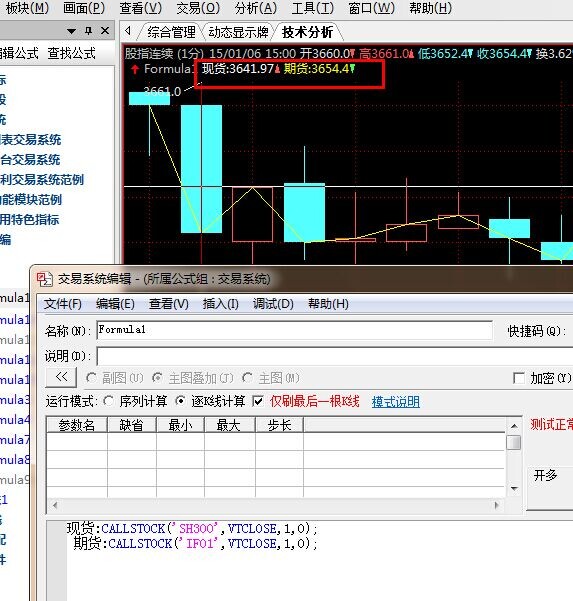Click the Formula1 red arrow indicator icon
The image size is (573, 601).
click(x=135, y=69)
